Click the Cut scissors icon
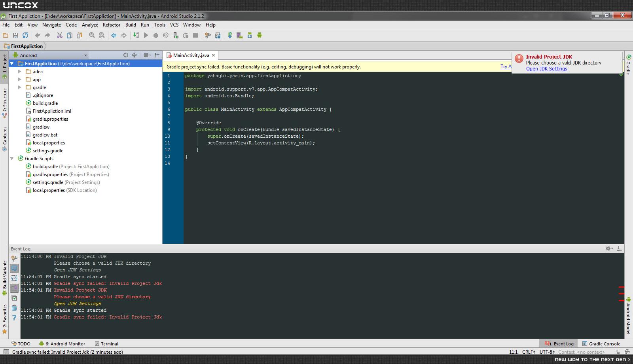Image resolution: width=633 pixels, height=364 pixels. point(60,35)
